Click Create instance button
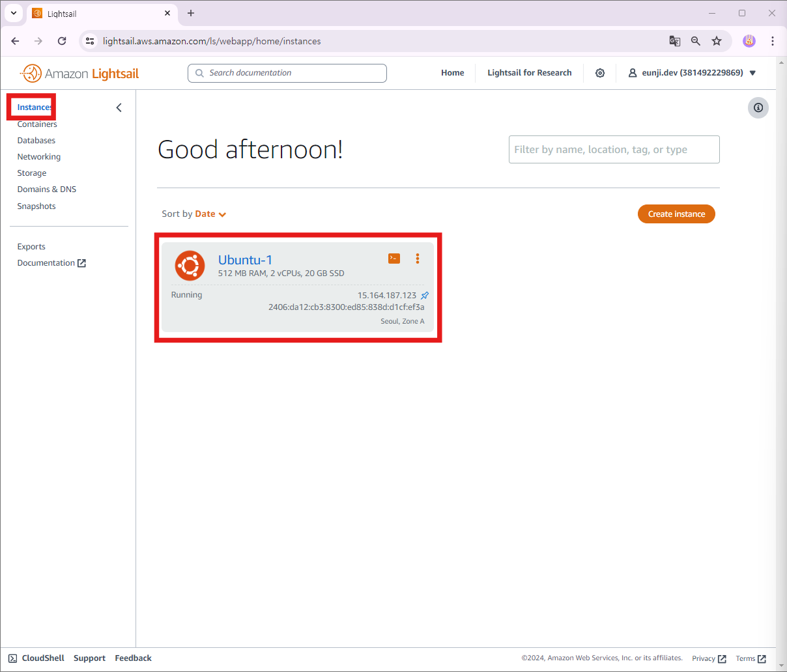The width and height of the screenshot is (787, 672). (x=676, y=214)
